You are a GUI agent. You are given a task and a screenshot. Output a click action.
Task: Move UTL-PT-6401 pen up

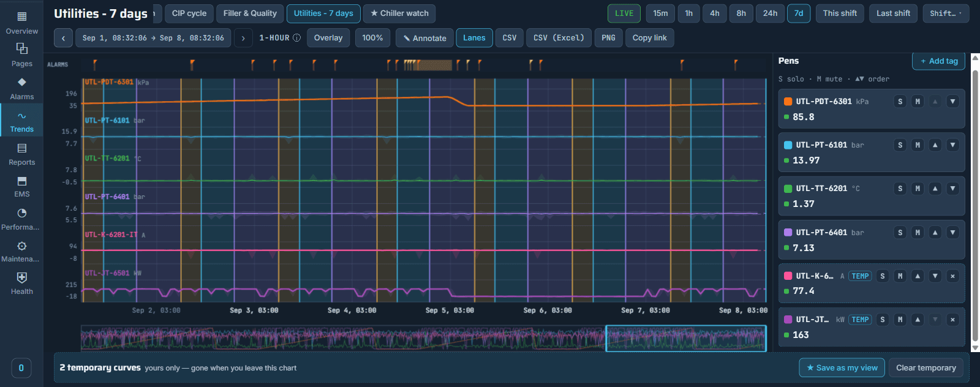pyautogui.click(x=935, y=233)
